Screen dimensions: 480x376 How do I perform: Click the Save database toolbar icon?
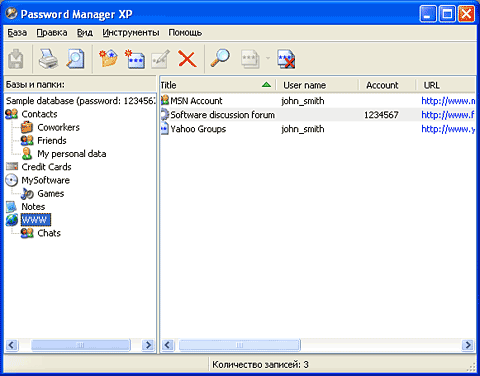pos(16,59)
